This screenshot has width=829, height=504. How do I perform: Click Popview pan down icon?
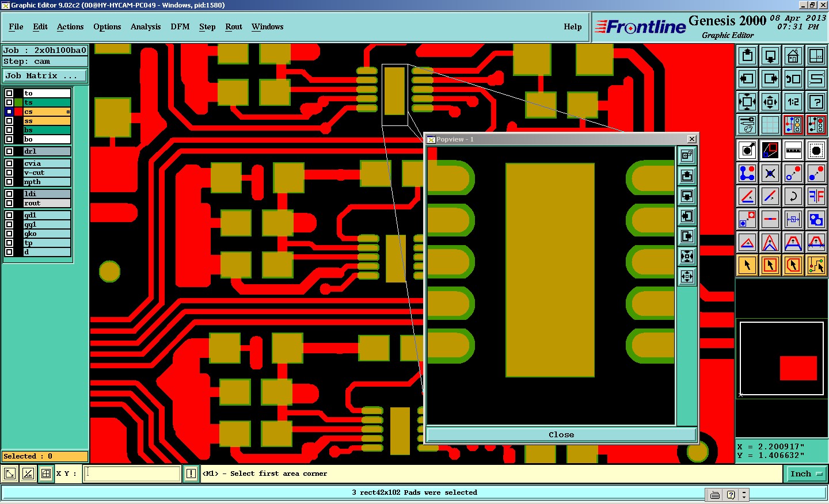[x=687, y=196]
